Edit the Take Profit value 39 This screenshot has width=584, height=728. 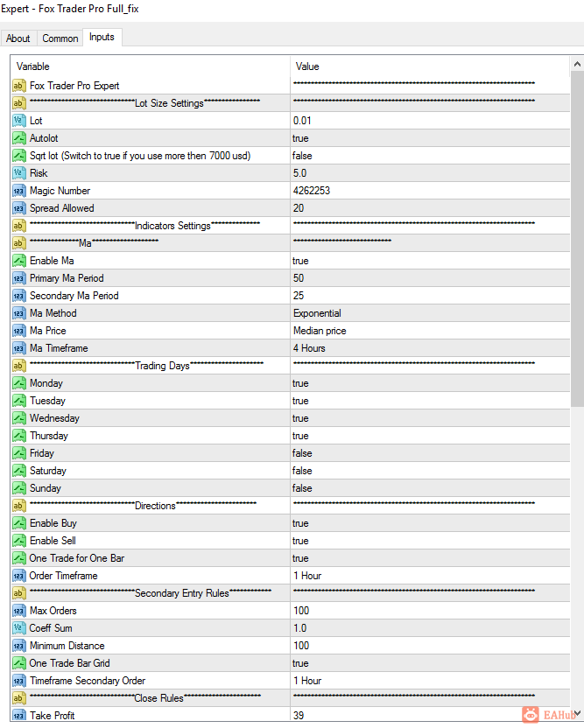tap(430, 716)
